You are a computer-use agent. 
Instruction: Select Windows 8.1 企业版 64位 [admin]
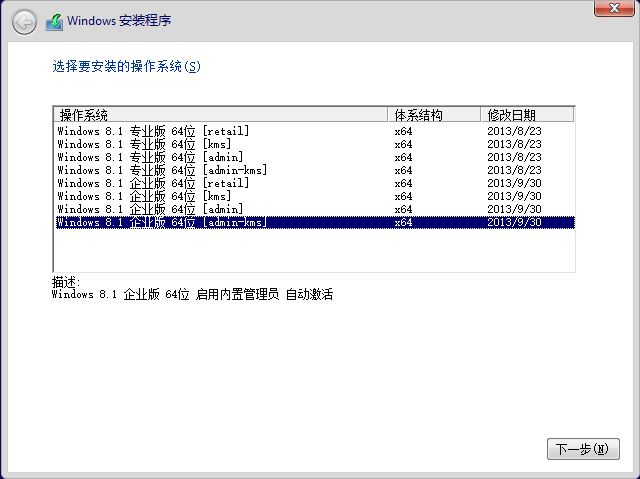coord(314,209)
